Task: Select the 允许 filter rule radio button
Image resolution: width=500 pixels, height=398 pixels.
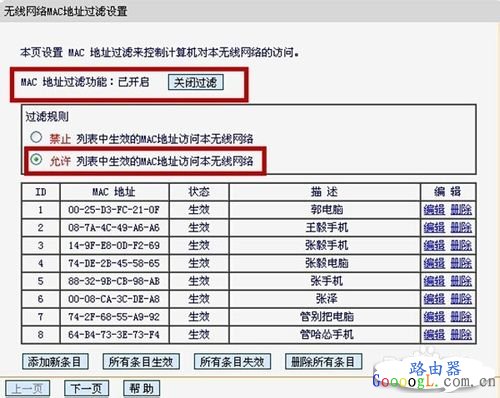Action: click(x=36, y=160)
